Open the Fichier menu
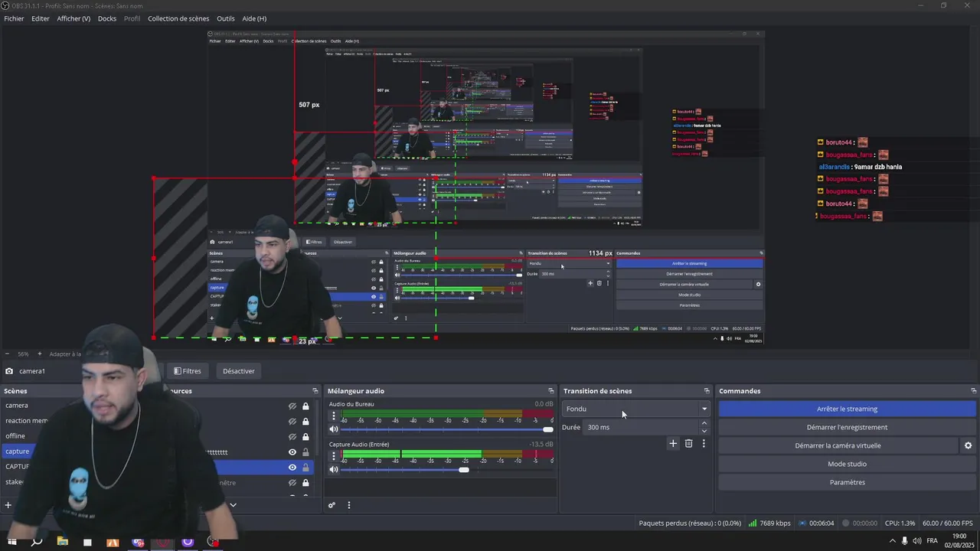The width and height of the screenshot is (980, 551). pos(14,18)
